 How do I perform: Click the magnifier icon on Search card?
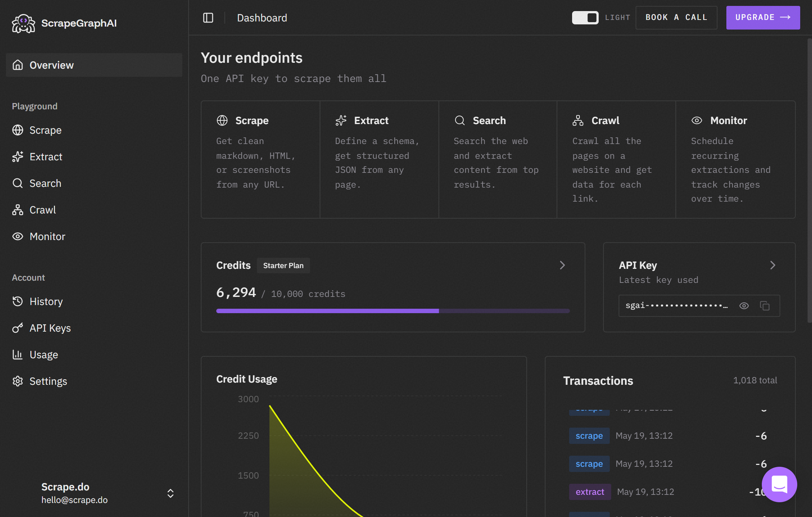coord(460,120)
